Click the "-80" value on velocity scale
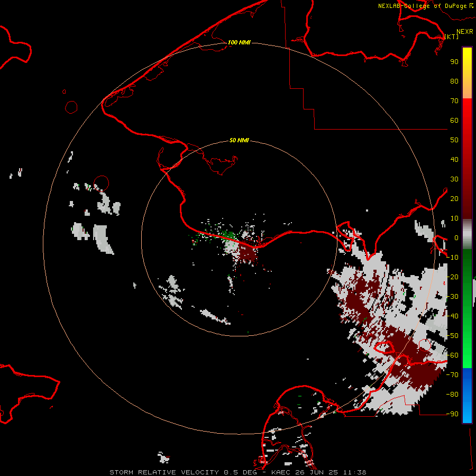The width and height of the screenshot is (476, 476). click(x=452, y=395)
